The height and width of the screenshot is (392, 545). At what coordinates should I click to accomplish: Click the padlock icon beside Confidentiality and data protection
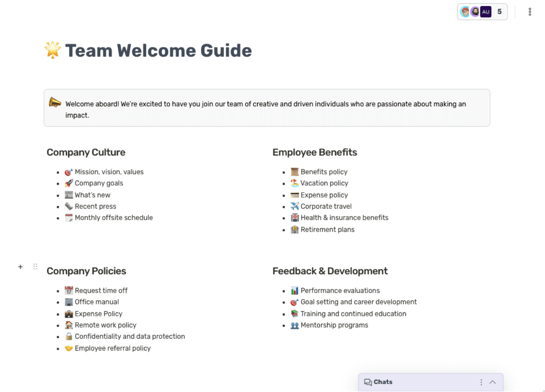68,336
